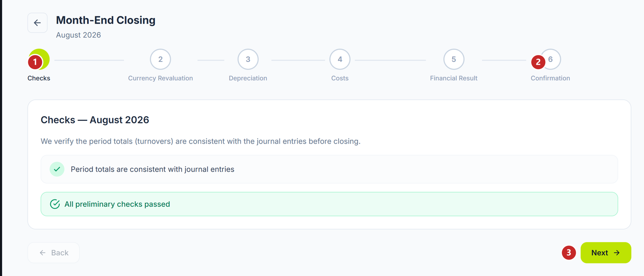Jump to step 5 Financial Result circle
This screenshot has width=644, height=276.
(x=454, y=59)
